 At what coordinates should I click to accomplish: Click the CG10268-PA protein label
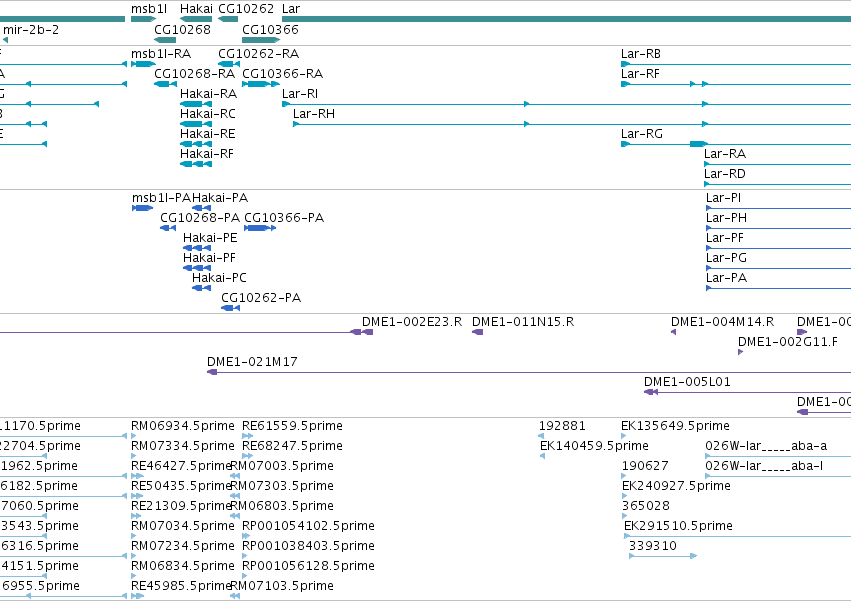point(200,218)
